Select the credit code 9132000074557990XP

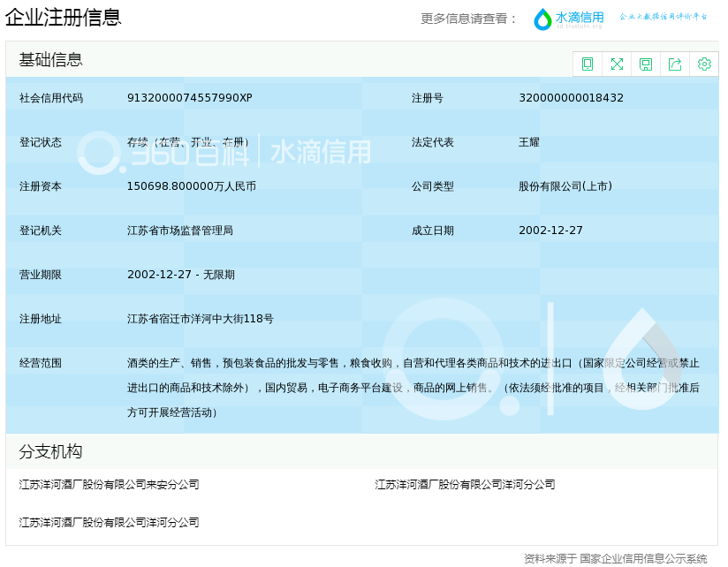[189, 98]
